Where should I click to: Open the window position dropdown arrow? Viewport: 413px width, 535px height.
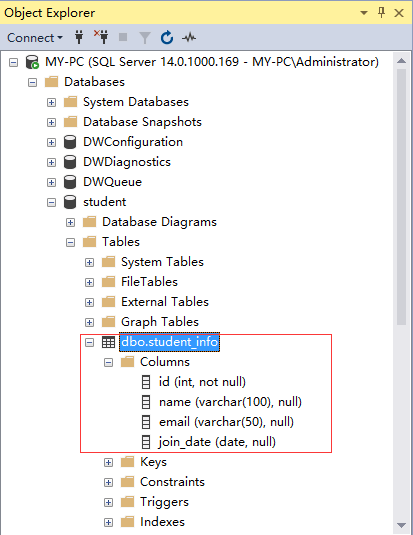[x=364, y=13]
